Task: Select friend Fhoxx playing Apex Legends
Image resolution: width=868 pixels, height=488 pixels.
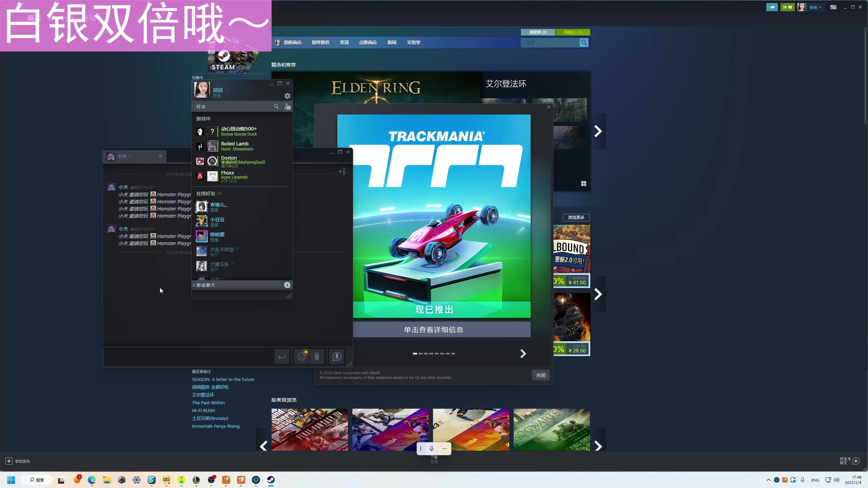Action: (x=241, y=176)
